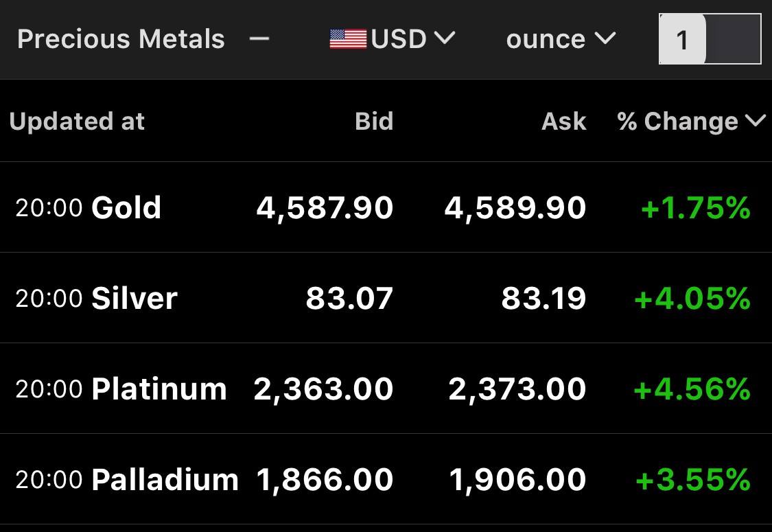
Task: Select the Precious Metals heading
Action: coord(121,39)
